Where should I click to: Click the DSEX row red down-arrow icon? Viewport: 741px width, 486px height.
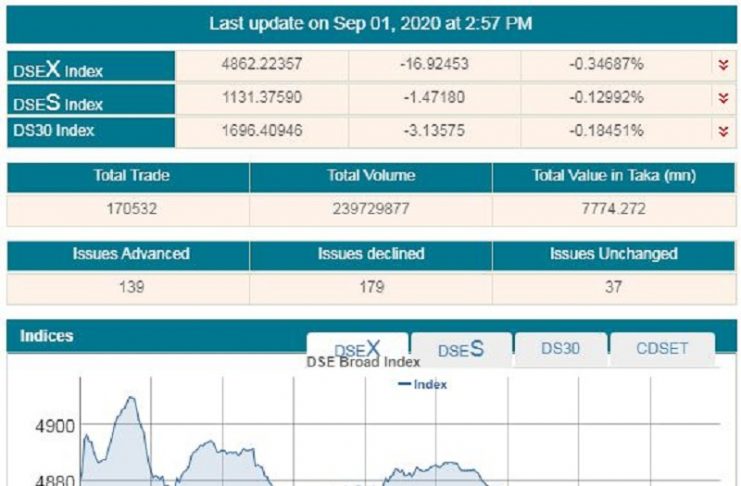point(723,65)
